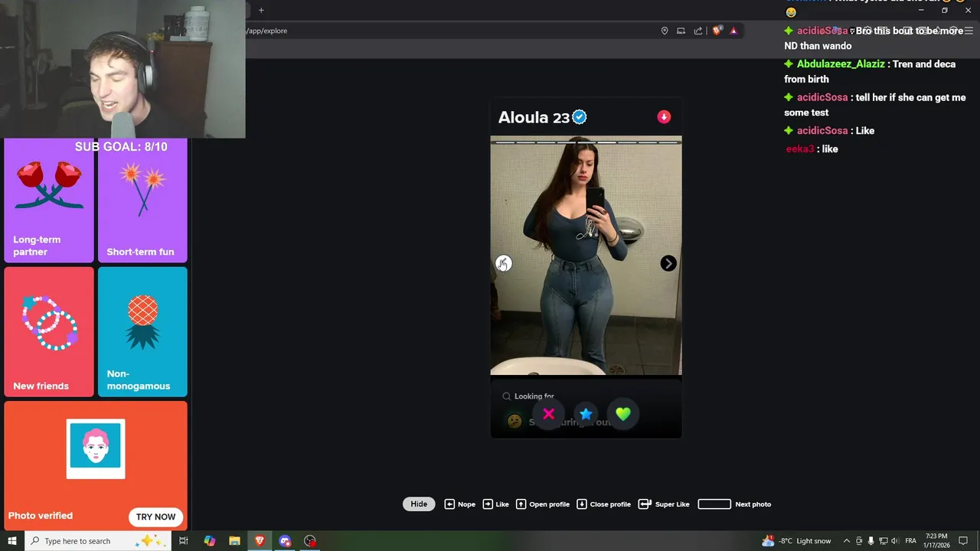Open File Explorer from the taskbar
The height and width of the screenshot is (551, 980).
coord(234,541)
